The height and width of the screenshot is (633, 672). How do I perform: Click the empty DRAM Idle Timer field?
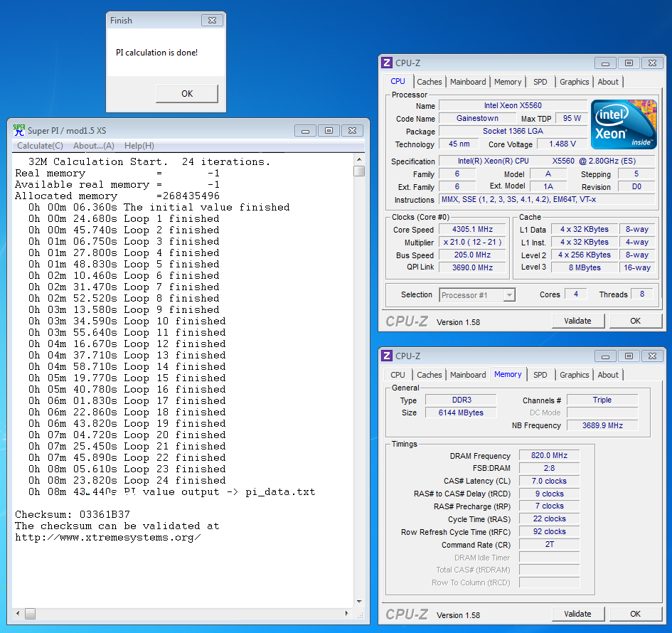pyautogui.click(x=549, y=557)
